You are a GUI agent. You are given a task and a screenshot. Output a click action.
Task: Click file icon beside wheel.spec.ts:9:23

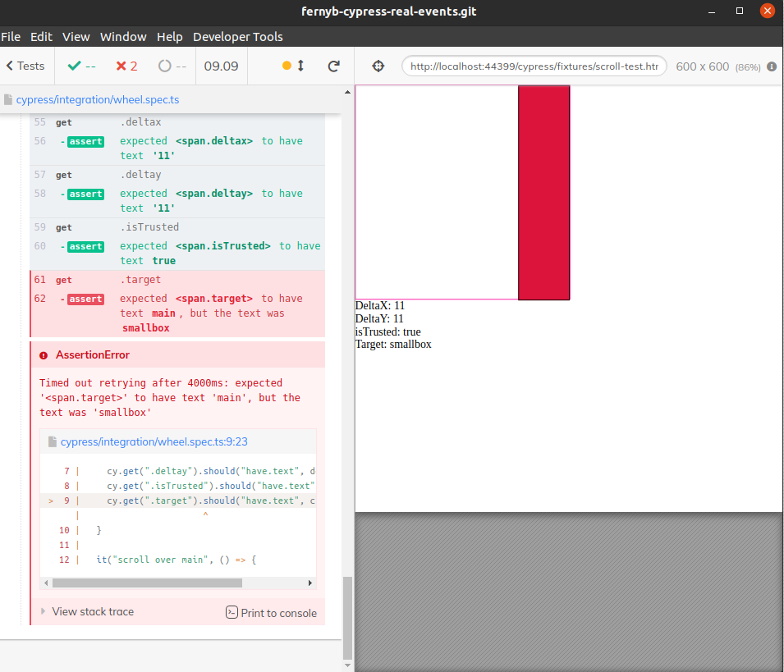52,441
